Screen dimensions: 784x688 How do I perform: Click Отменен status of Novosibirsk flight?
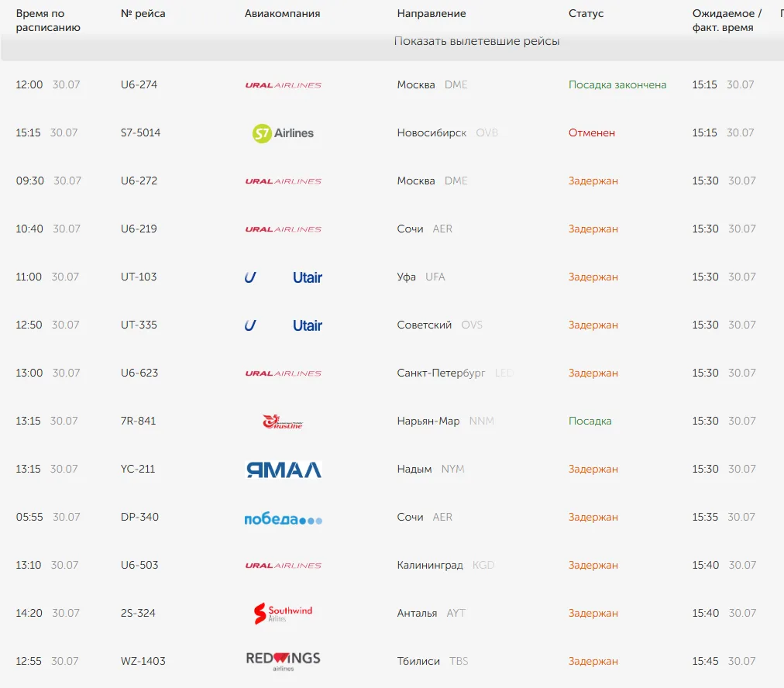click(x=592, y=133)
